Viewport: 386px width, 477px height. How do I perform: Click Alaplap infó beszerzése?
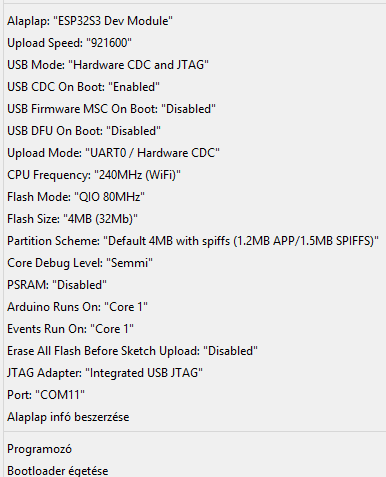click(195, 417)
